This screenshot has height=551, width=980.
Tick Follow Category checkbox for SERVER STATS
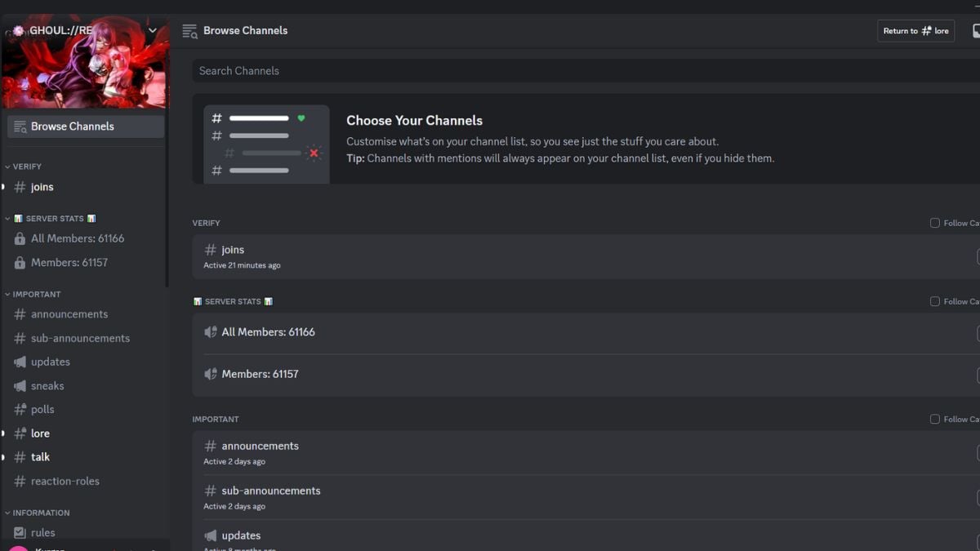[935, 301]
